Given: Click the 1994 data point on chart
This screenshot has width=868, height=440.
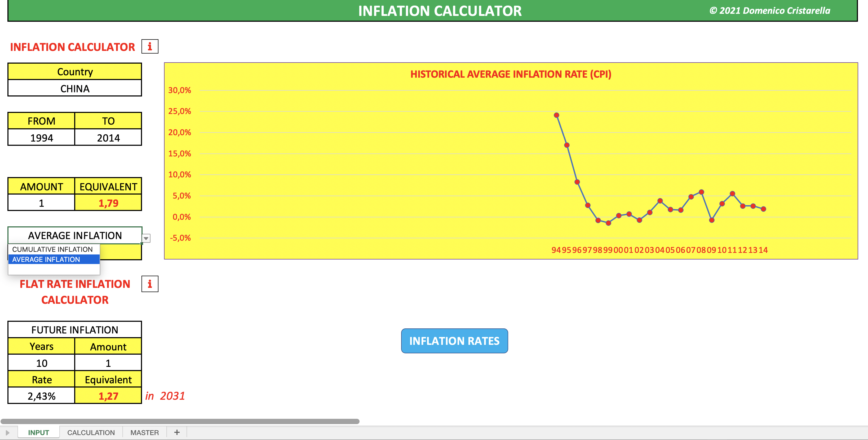Looking at the screenshot, I should point(556,115).
